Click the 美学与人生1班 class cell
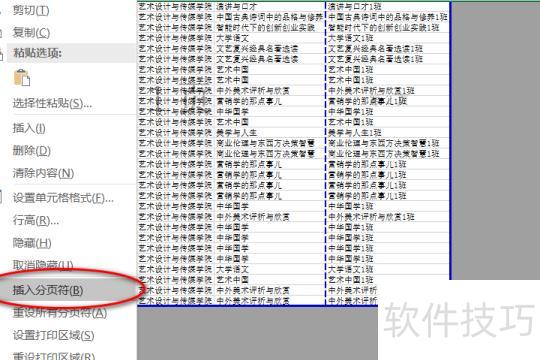 pos(387,133)
